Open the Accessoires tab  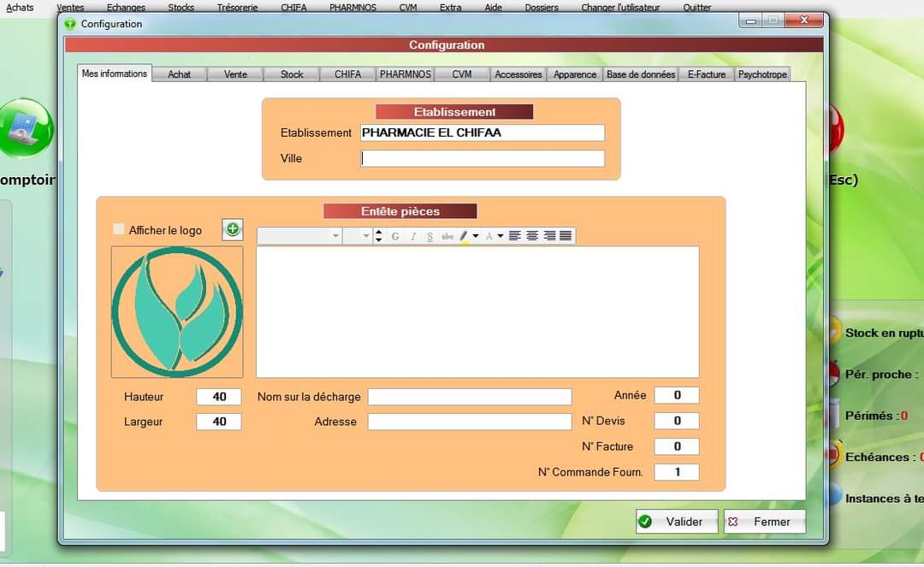(518, 74)
